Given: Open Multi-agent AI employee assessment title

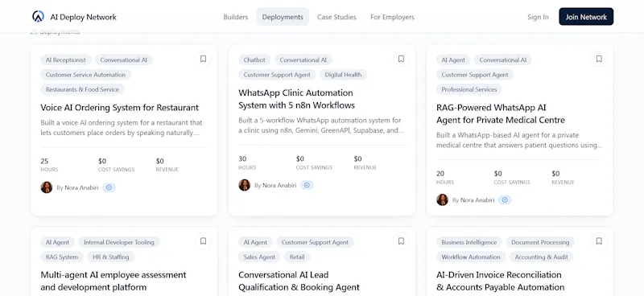Looking at the screenshot, I should pyautogui.click(x=114, y=281).
